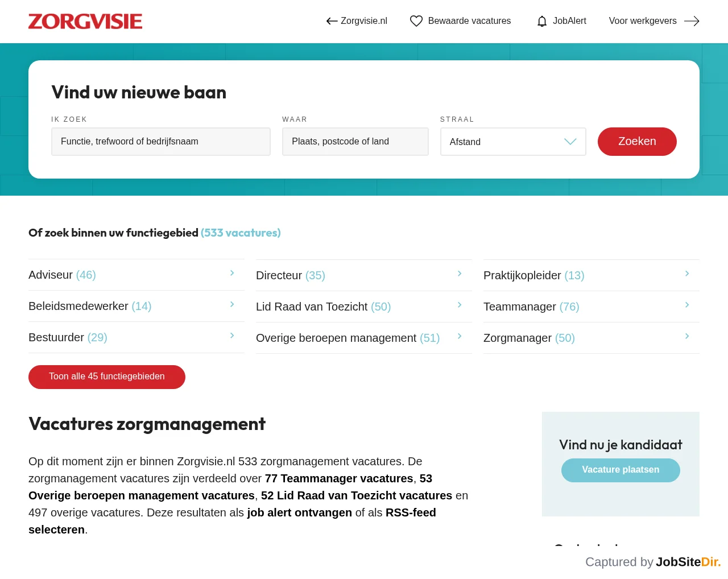The height and width of the screenshot is (579, 728).
Task: Click the chevron in the Teammanager row
Action: pyautogui.click(x=687, y=305)
